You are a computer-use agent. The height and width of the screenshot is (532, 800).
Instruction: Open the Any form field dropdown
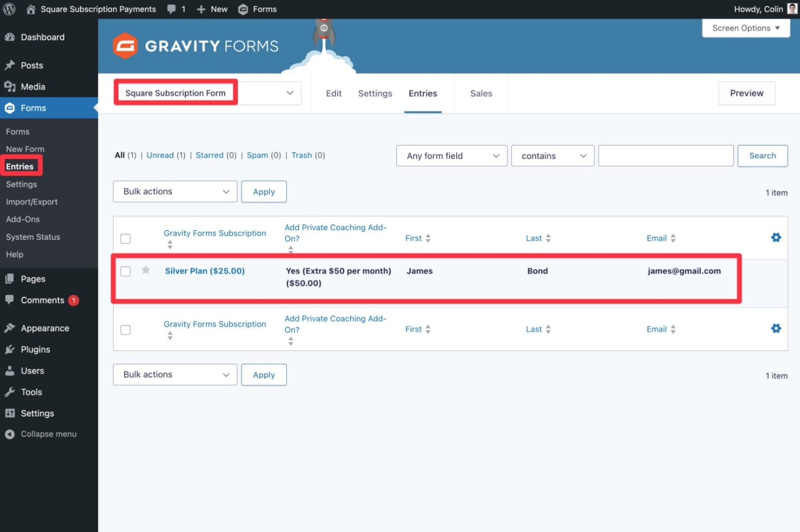tap(451, 156)
